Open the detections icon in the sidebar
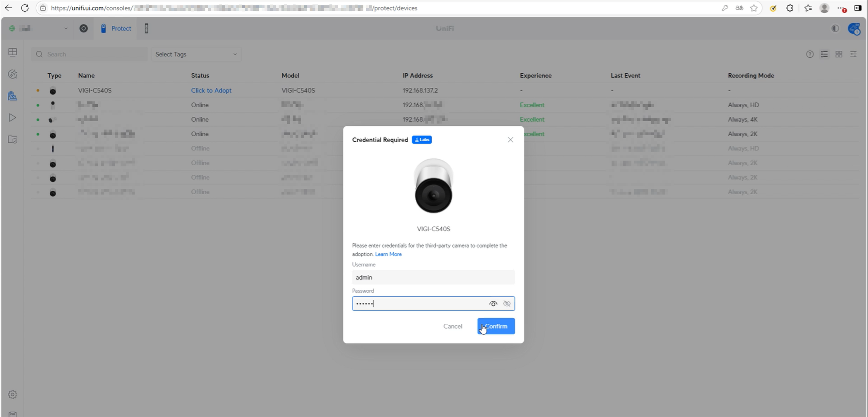Viewport: 868px width, 417px height. 12,74
